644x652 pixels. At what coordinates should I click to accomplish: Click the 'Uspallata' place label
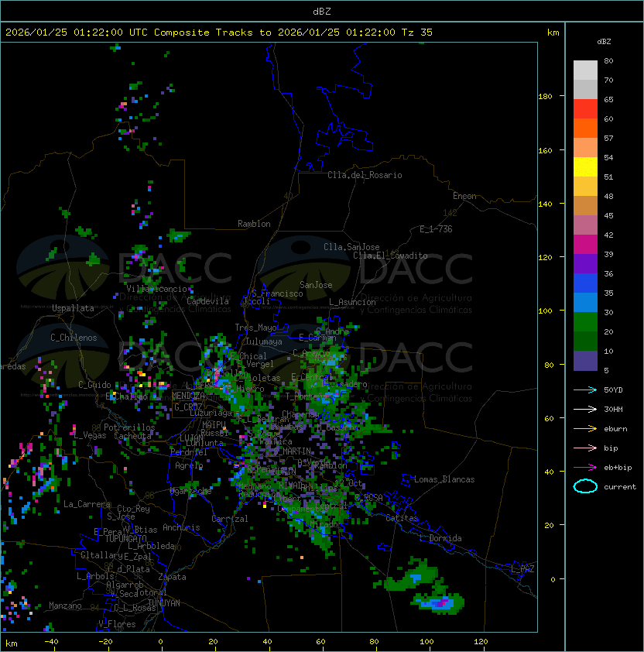(73, 308)
